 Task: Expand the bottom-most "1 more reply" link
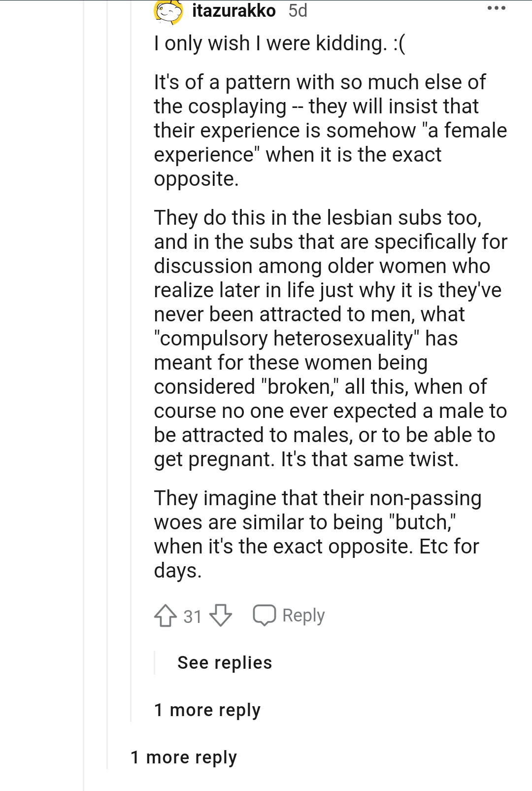pyautogui.click(x=184, y=757)
